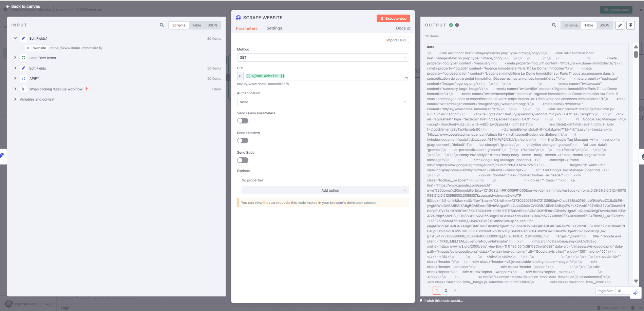Image resolution: width=644 pixels, height=311 pixels.
Task: Click the Website value https://www.dome-immobilier.fr/
Action: (76, 48)
